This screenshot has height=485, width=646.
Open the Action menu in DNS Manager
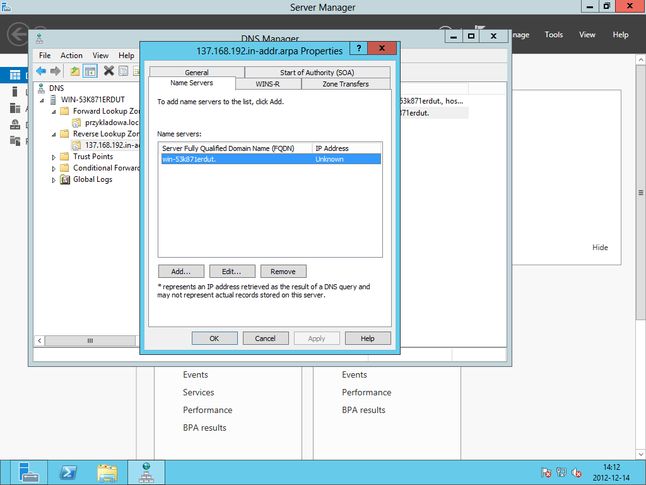(71, 55)
